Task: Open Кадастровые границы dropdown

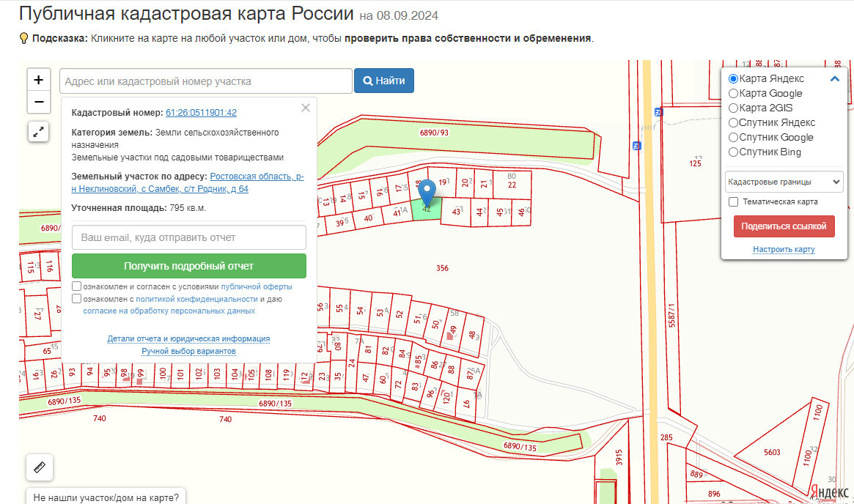Action: click(784, 182)
